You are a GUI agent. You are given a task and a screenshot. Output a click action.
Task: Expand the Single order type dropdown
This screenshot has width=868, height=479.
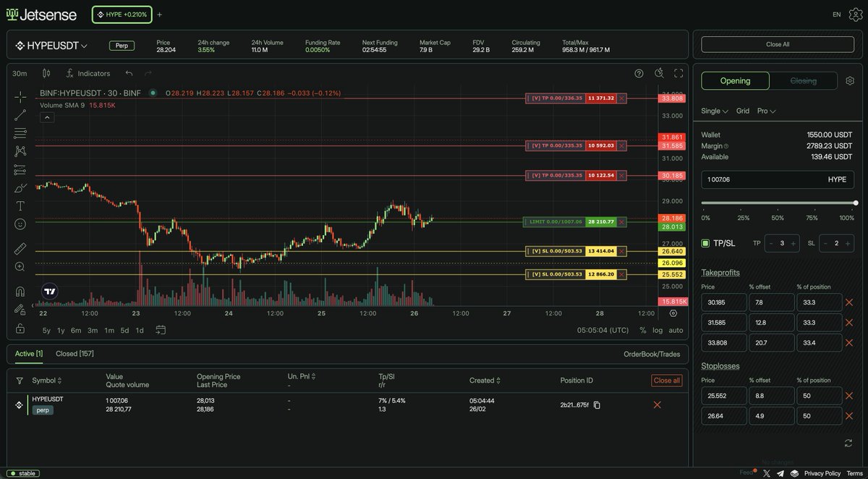[x=715, y=111]
